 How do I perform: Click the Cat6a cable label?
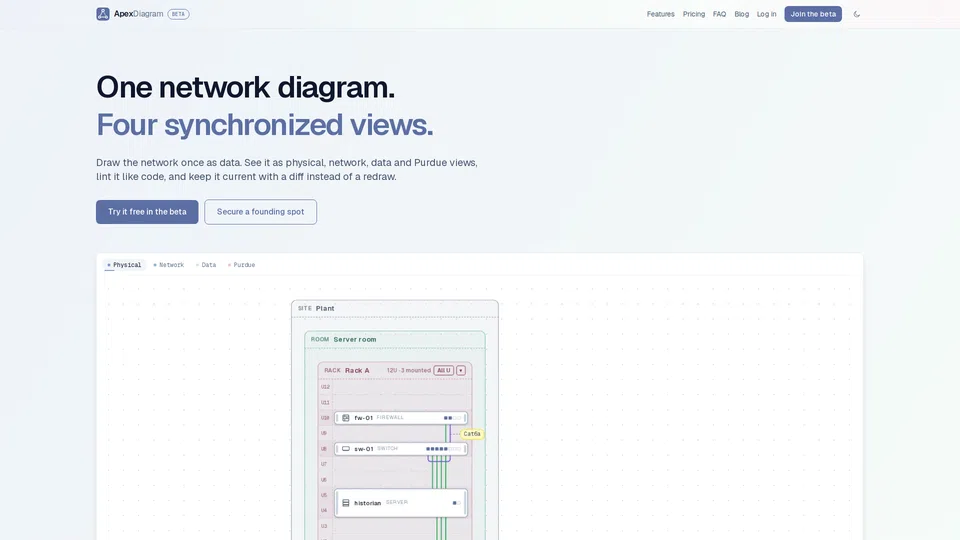472,433
